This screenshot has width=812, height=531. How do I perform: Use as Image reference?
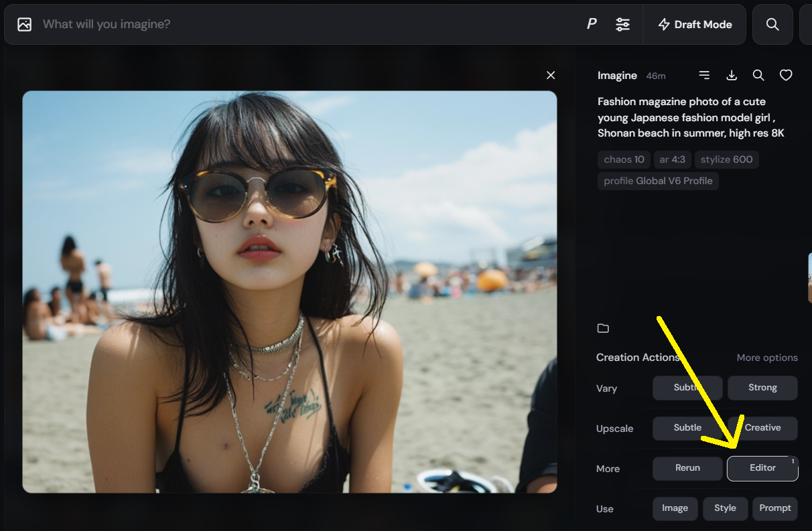point(675,508)
